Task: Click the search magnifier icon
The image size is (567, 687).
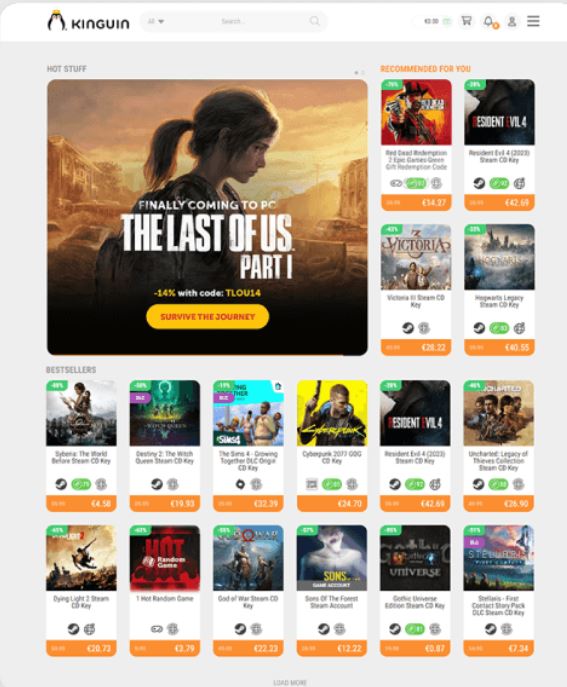Action: 314,21
